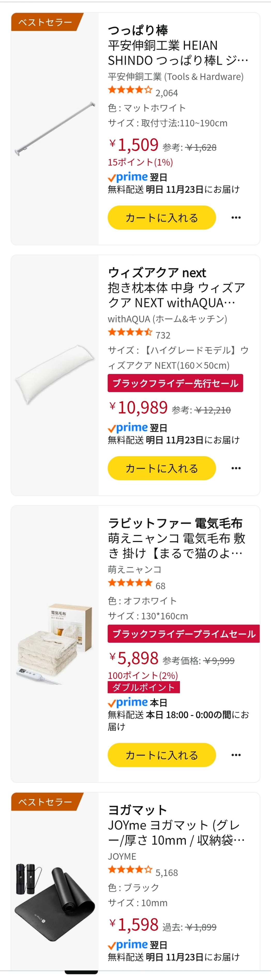
Task: Click the star rating of the tension rod
Action: click(130, 90)
